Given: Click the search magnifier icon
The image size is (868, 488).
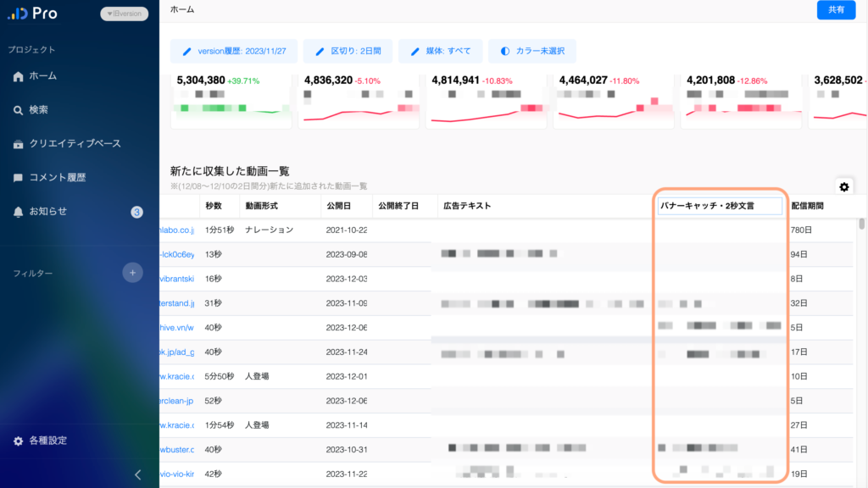Looking at the screenshot, I should click(19, 110).
